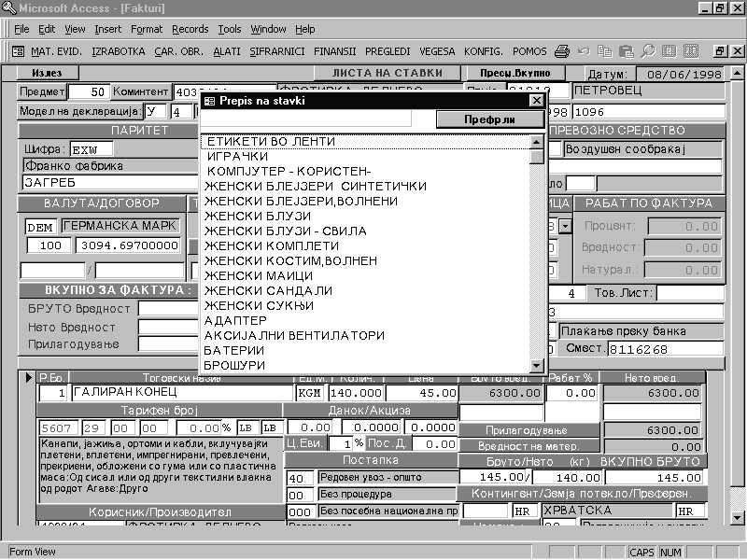Viewport: 747px width, 560px height.
Task: Click the magnifier find icon in toolbar
Action: point(647,50)
